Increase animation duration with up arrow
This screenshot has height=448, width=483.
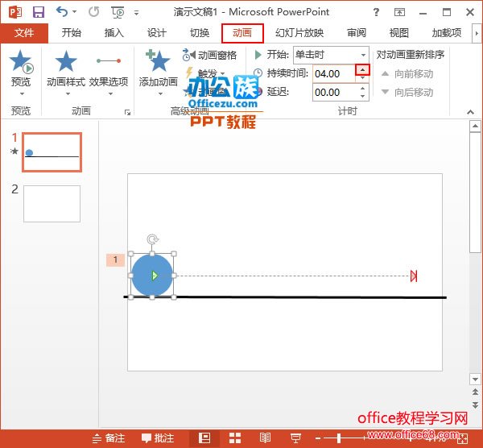[362, 70]
